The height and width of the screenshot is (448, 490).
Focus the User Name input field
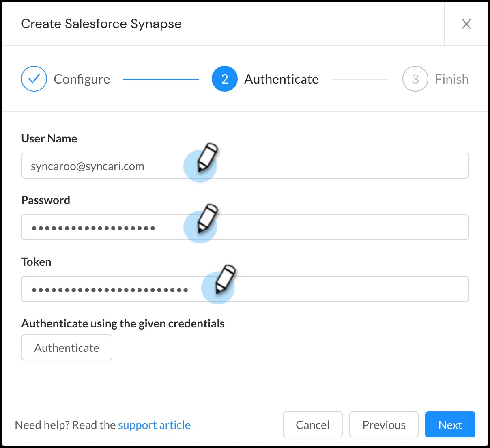pyautogui.click(x=325, y=166)
